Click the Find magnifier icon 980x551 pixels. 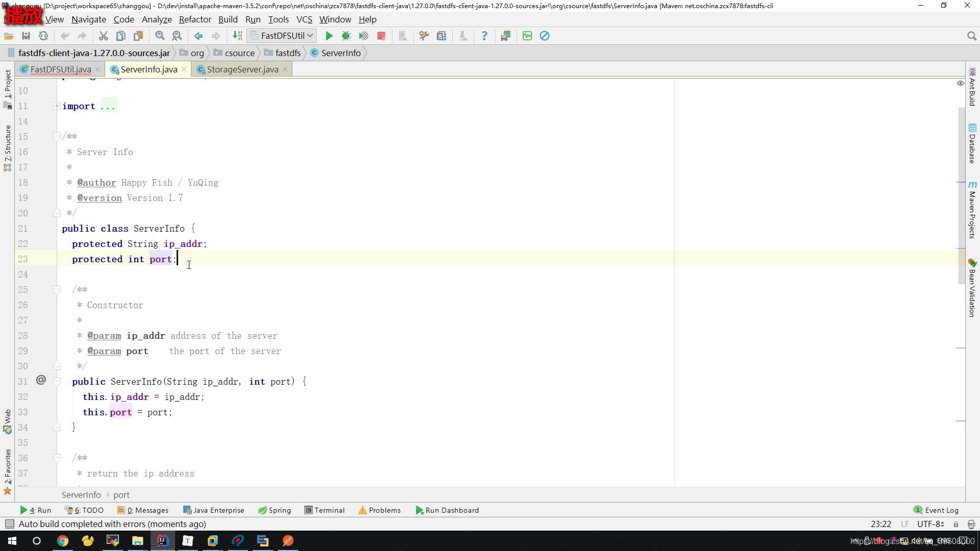[160, 36]
